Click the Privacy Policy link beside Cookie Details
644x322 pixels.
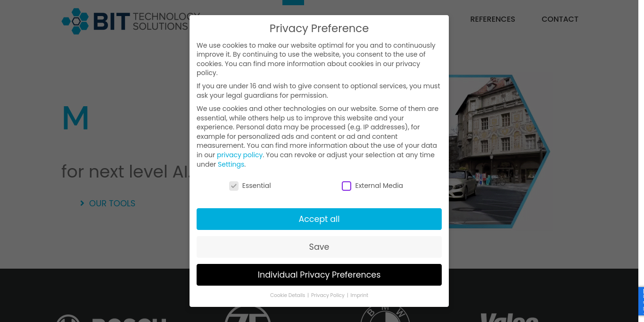click(x=328, y=295)
